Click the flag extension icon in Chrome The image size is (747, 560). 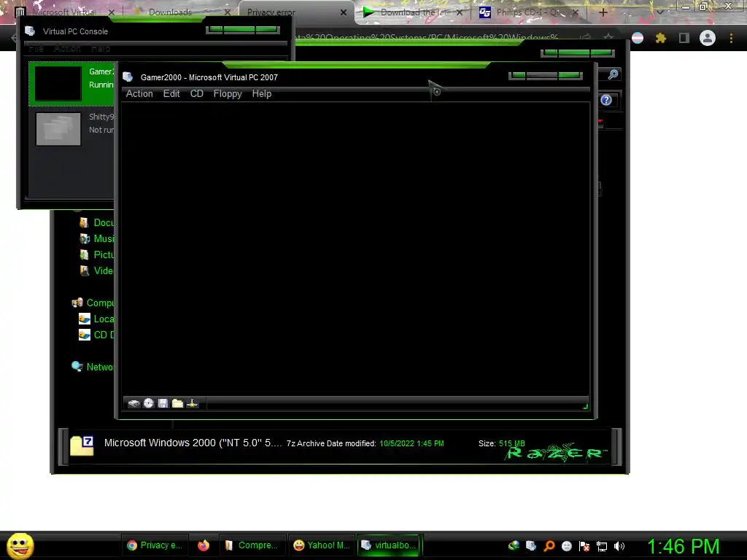tap(638, 38)
